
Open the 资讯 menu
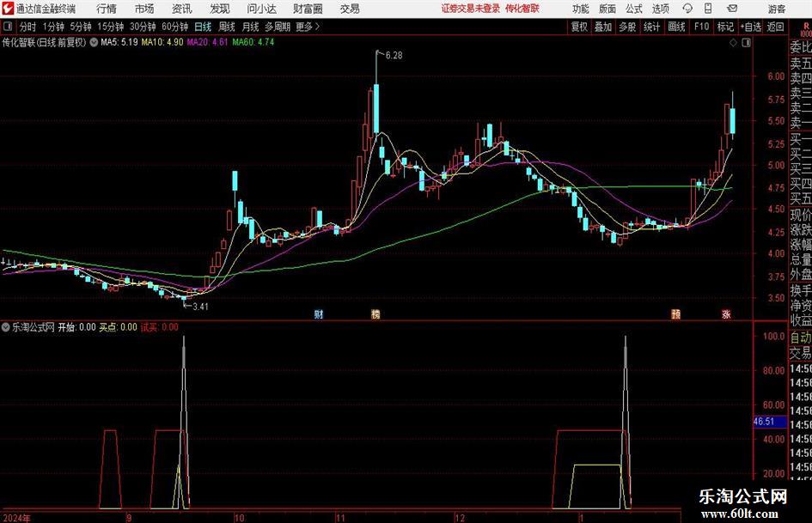coord(182,9)
